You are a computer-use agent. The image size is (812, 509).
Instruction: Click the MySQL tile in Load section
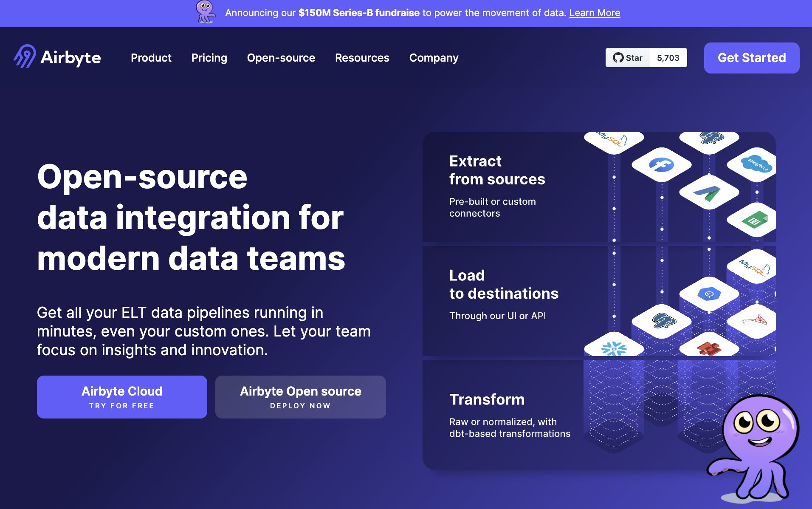[753, 266]
